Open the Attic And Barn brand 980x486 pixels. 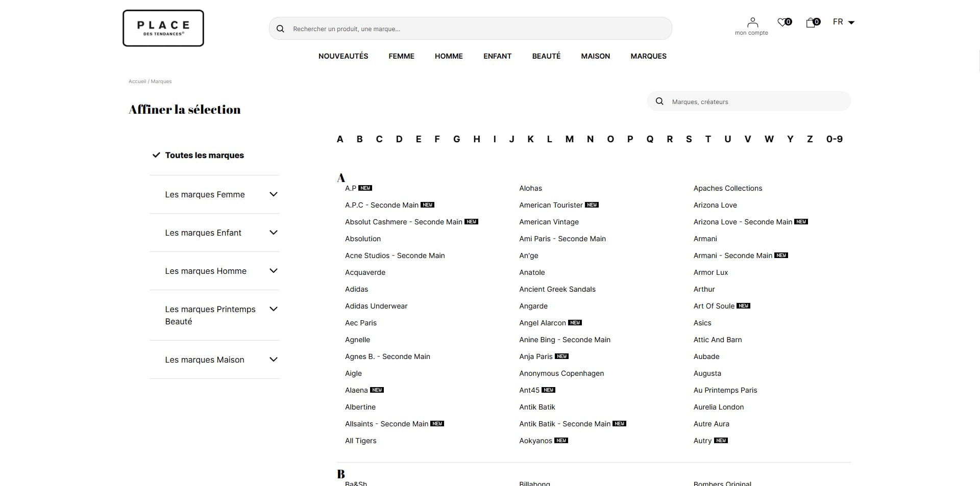pos(718,340)
